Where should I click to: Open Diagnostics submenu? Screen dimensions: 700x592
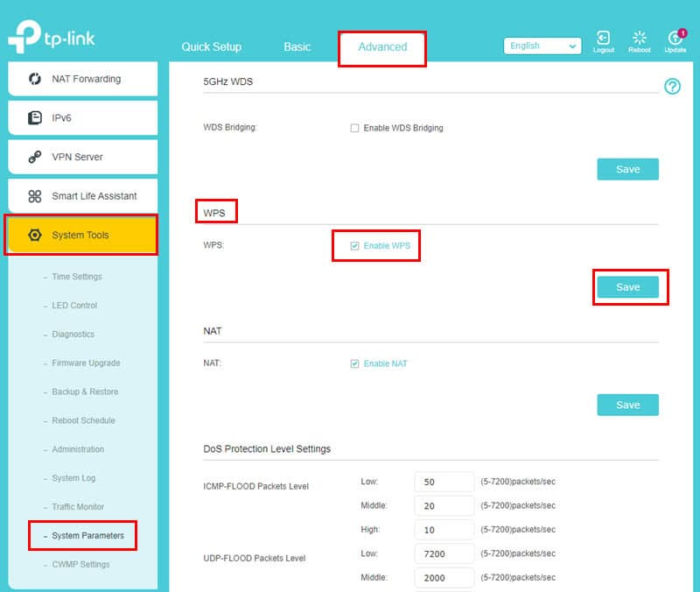(73, 335)
